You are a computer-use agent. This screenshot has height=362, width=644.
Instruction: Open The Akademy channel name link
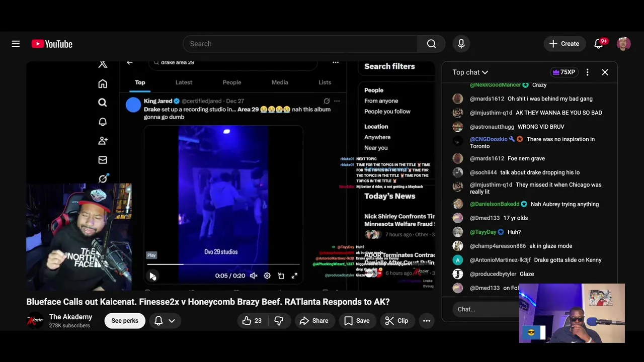[x=70, y=317]
